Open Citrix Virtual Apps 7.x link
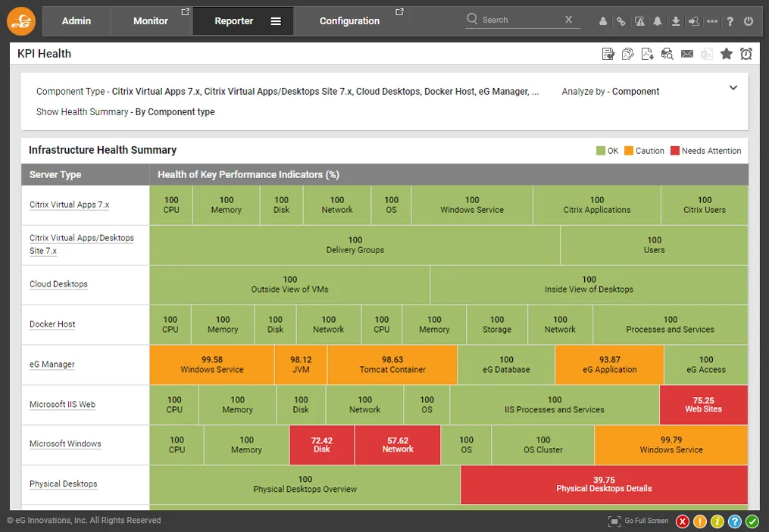Screen dimensions: 769x532 click(69, 205)
